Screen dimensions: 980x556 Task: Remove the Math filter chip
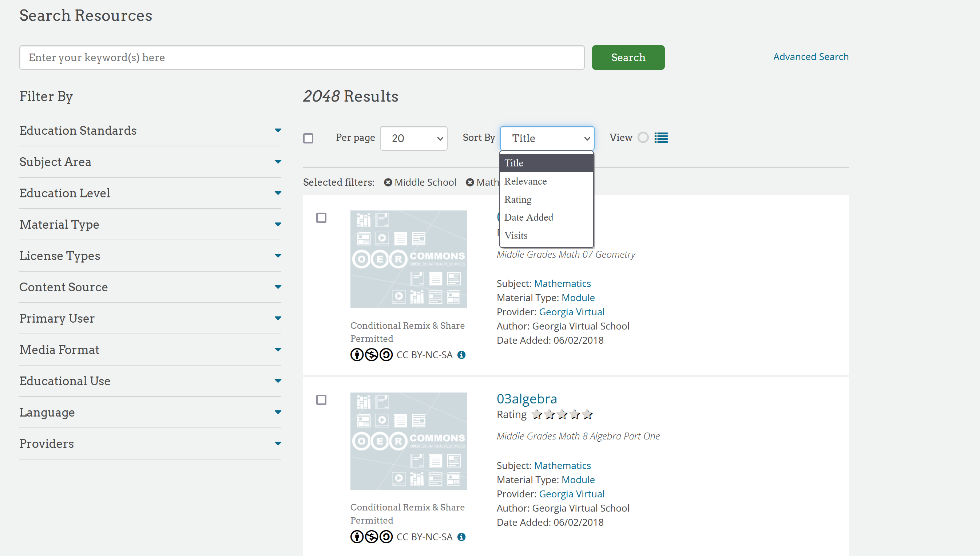click(470, 182)
